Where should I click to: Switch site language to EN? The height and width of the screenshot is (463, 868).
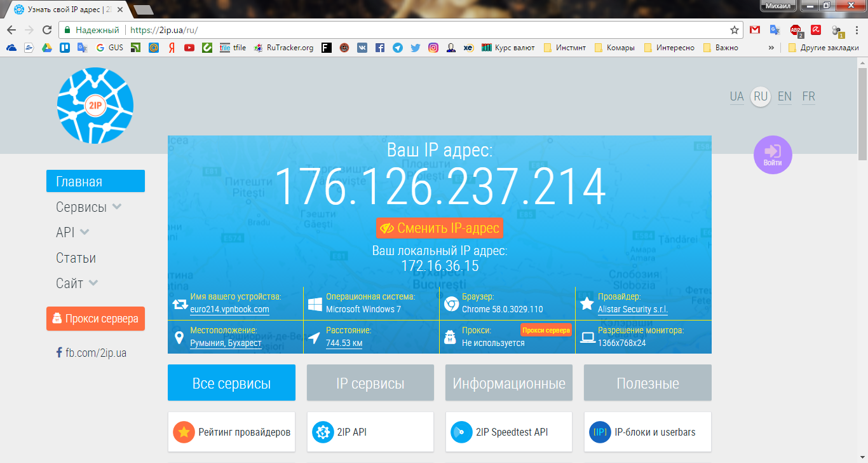(x=785, y=97)
